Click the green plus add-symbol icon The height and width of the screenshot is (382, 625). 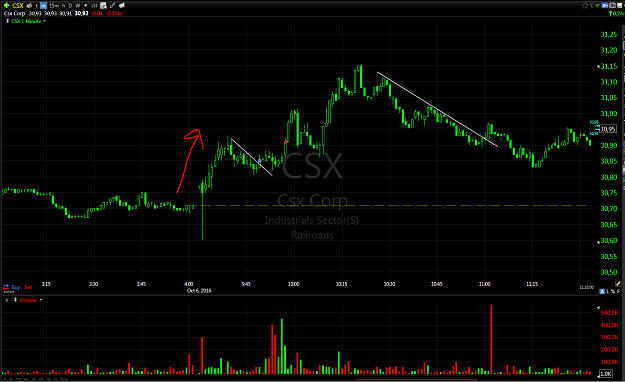click(6, 5)
